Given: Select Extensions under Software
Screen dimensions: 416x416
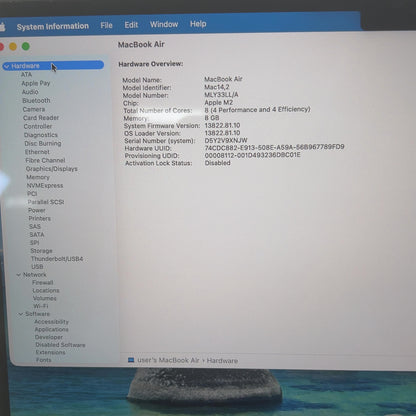Looking at the screenshot, I should 51,352.
